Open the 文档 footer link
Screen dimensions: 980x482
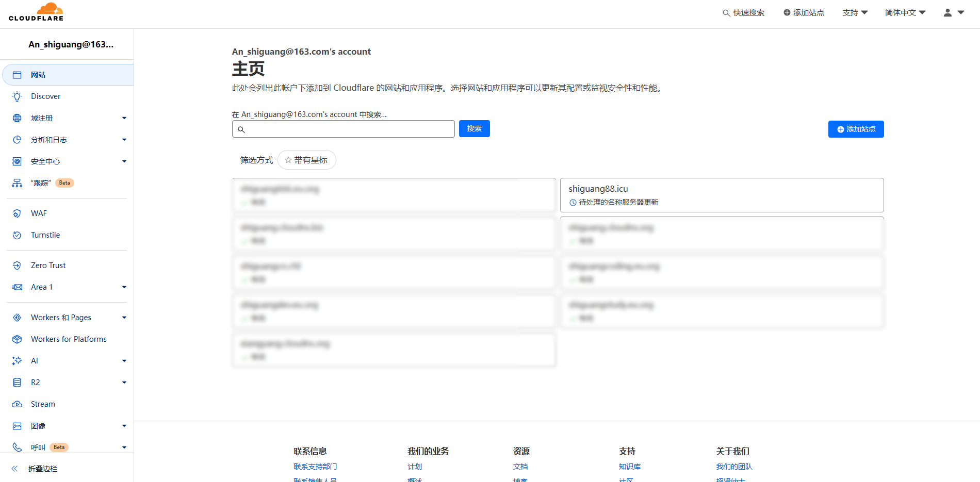point(520,467)
